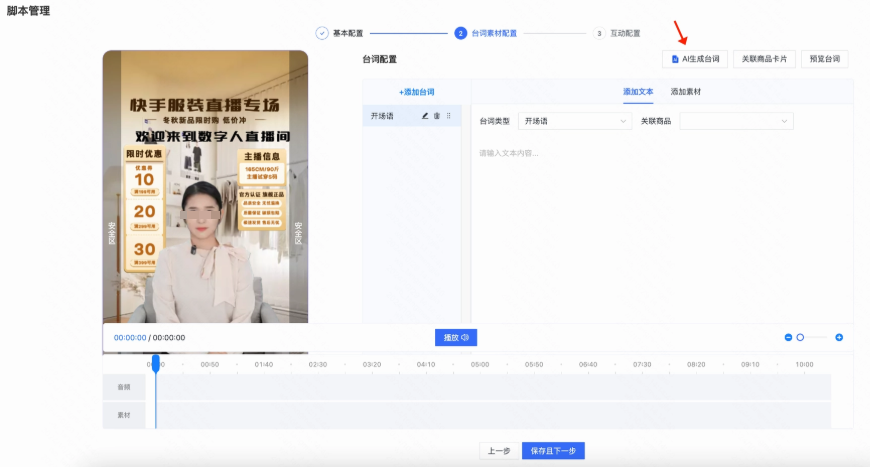Click the 10:00 mark on timeline ruler
The image size is (870, 467).
[x=804, y=364]
